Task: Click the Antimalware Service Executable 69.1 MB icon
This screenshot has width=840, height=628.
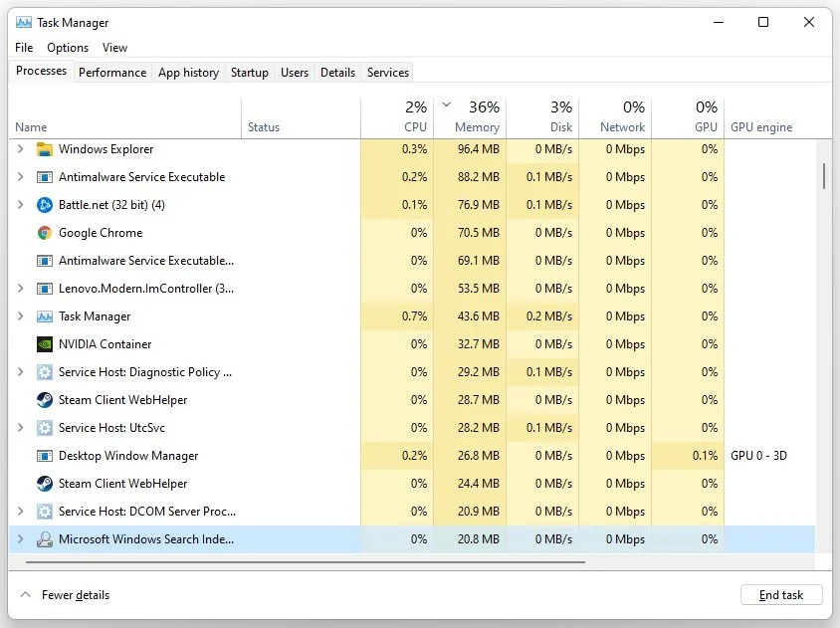Action: pos(45,261)
